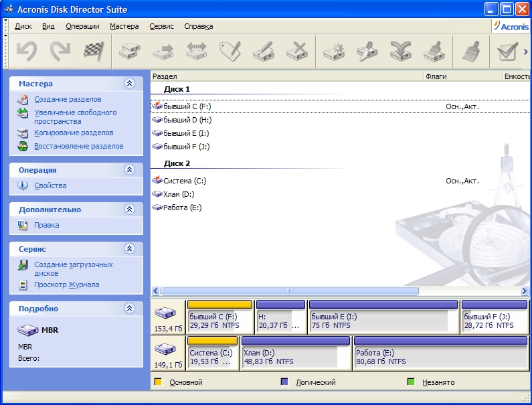Click the Format partition pencil icon
Screen dimensions: 532x405
pyautogui.click(x=264, y=52)
